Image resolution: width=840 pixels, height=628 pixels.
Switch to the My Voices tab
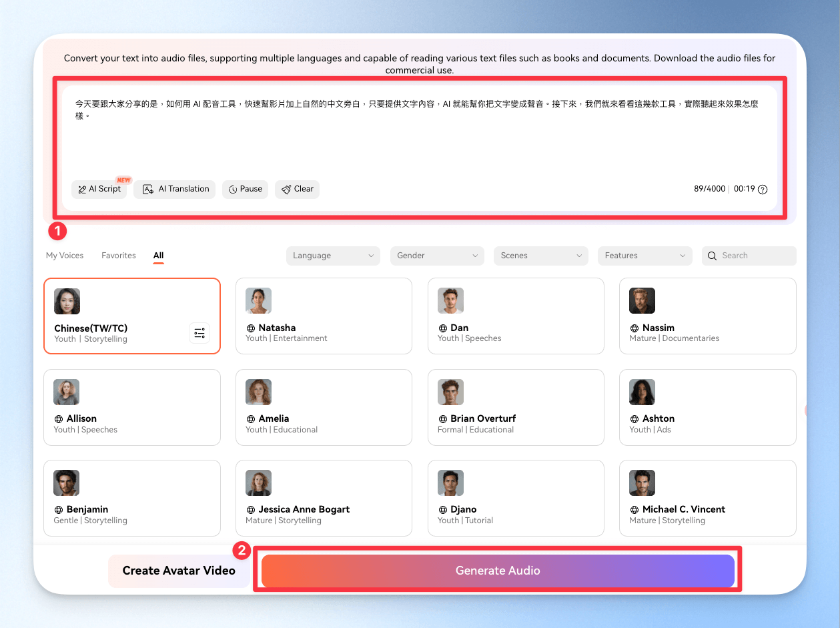(x=65, y=256)
